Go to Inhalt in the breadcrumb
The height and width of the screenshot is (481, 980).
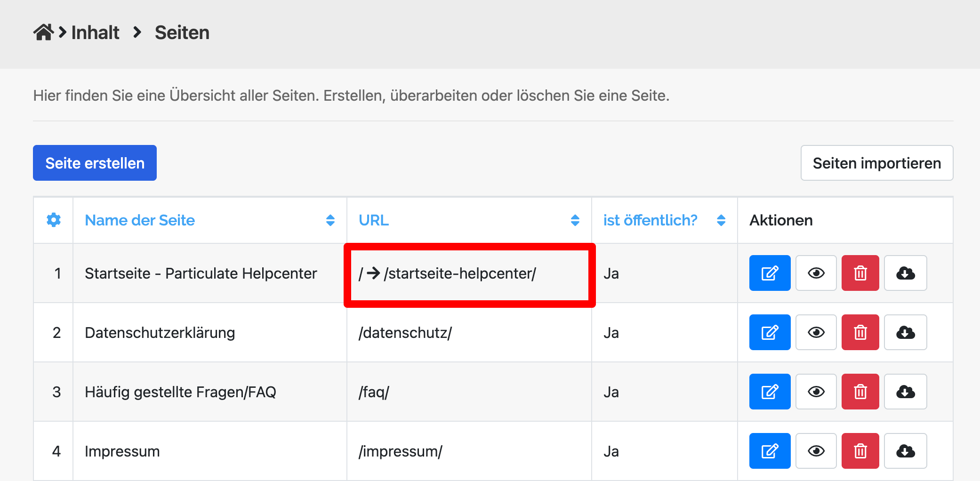click(95, 32)
